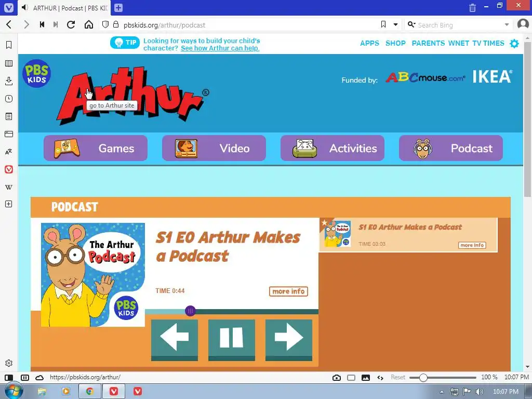Image resolution: width=532 pixels, height=399 pixels.
Task: Open a new tab with plus button
Action: pyautogui.click(x=118, y=7)
